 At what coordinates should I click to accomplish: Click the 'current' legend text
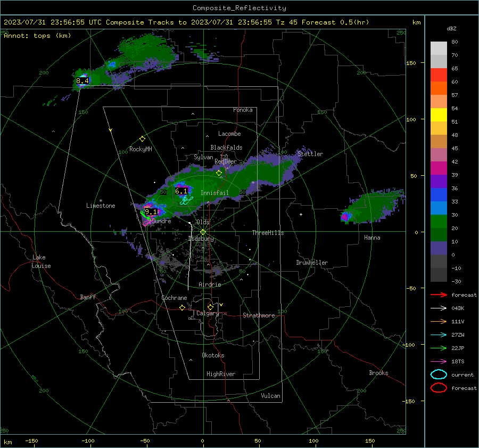462,375
